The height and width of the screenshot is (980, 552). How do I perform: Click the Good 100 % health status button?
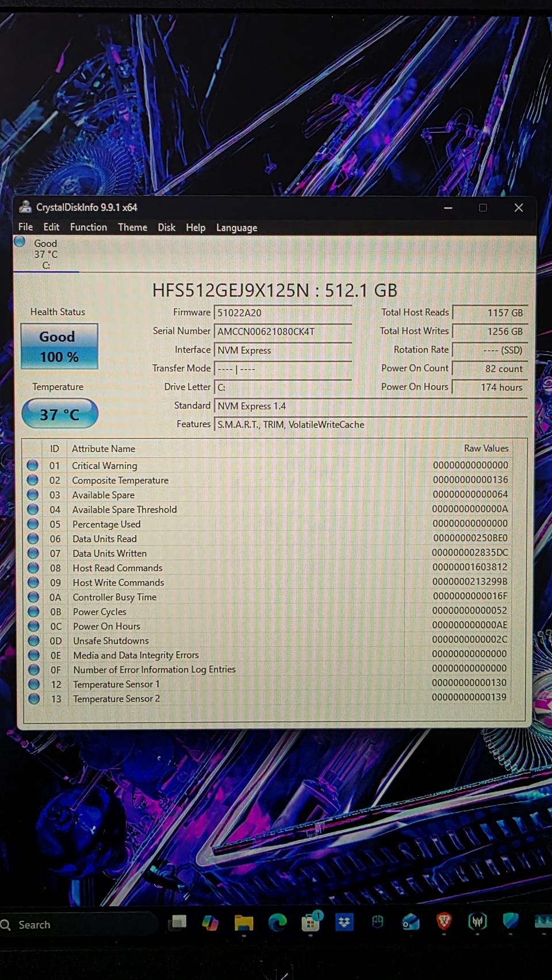point(59,346)
